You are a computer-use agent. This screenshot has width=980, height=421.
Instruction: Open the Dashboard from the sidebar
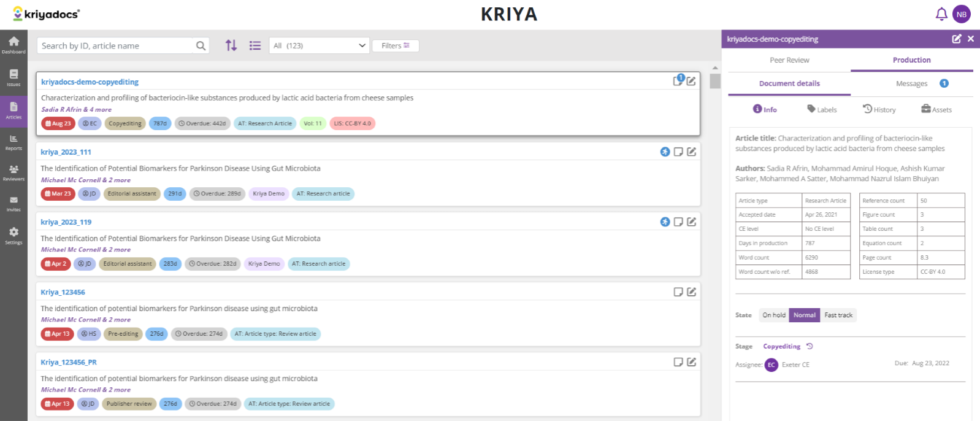click(x=13, y=45)
